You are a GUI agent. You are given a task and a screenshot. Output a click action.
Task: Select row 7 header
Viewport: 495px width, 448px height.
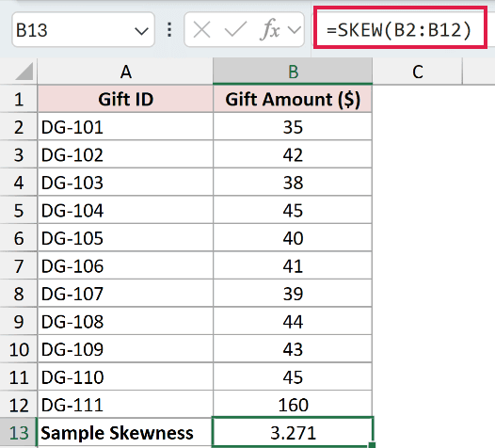pyautogui.click(x=19, y=265)
